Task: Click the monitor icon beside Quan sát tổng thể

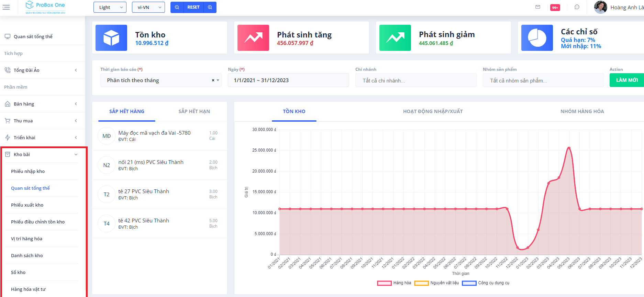Action: (x=8, y=36)
